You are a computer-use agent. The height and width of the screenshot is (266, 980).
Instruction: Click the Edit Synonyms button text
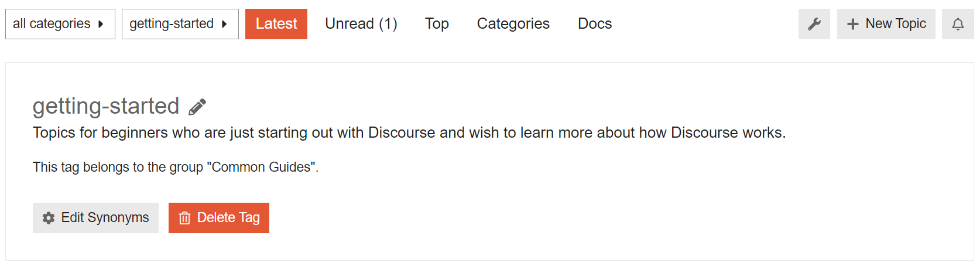(x=105, y=218)
